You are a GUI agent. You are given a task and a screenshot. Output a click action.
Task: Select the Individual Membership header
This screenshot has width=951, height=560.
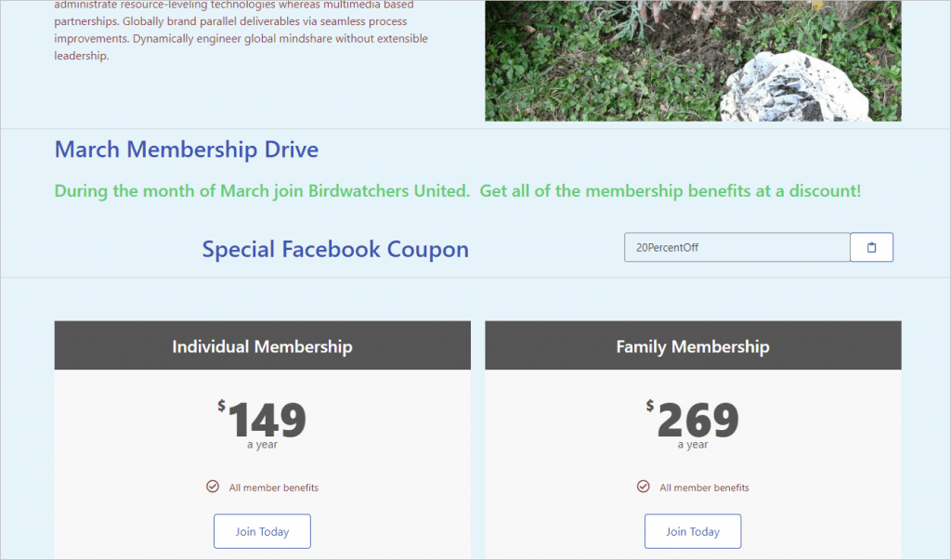click(263, 345)
